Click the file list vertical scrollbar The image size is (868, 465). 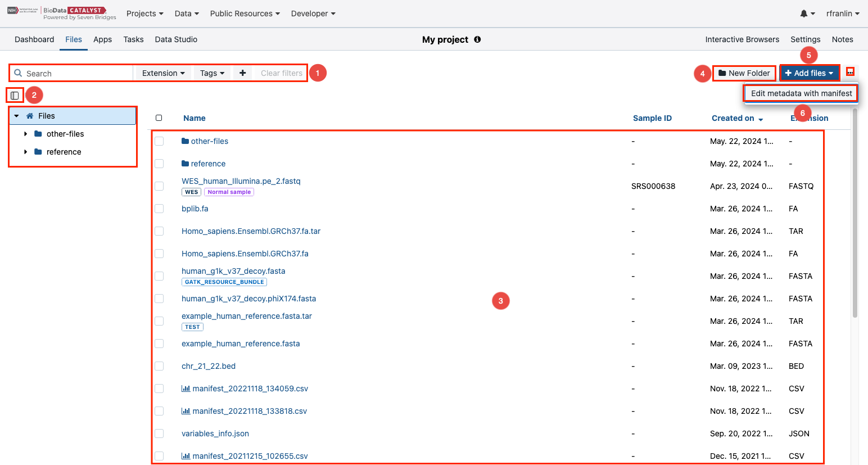[x=855, y=214]
